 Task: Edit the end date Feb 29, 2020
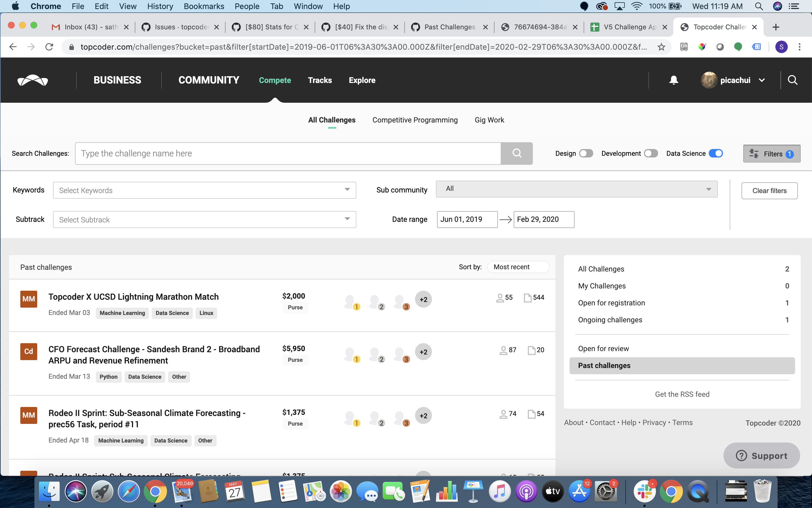coord(544,219)
